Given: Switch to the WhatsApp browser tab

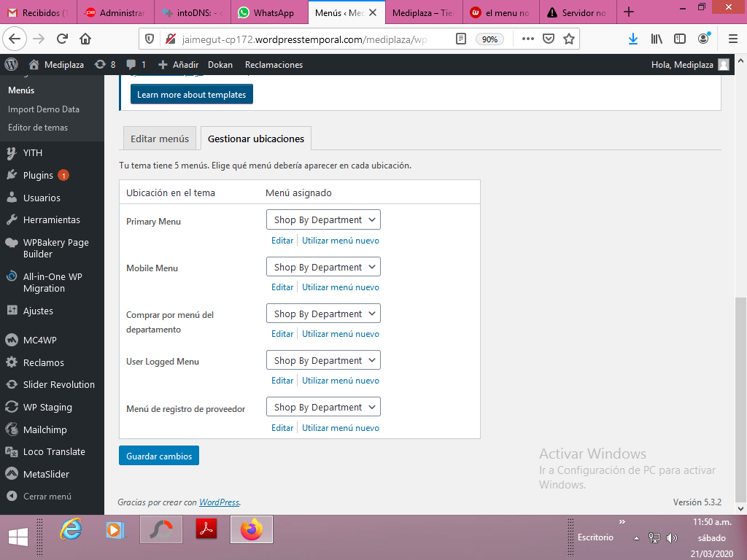Looking at the screenshot, I should [270, 12].
